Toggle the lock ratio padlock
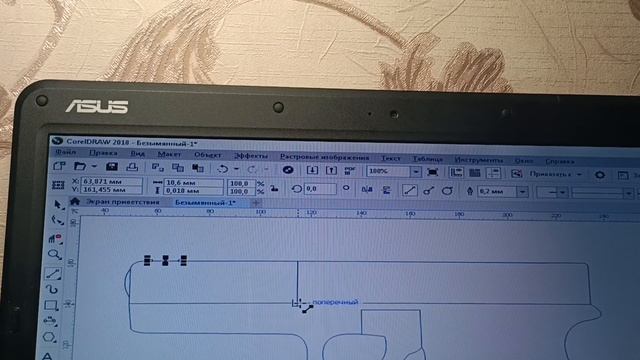640x360 pixels. pyautogui.click(x=275, y=188)
